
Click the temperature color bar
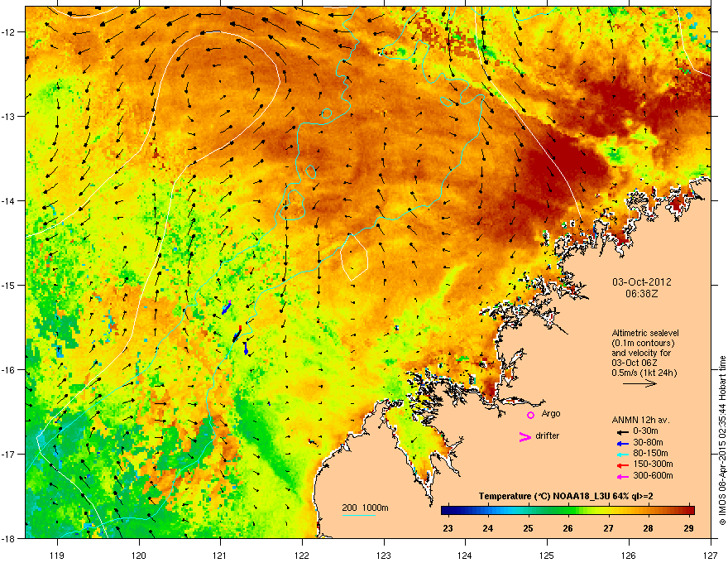568,511
